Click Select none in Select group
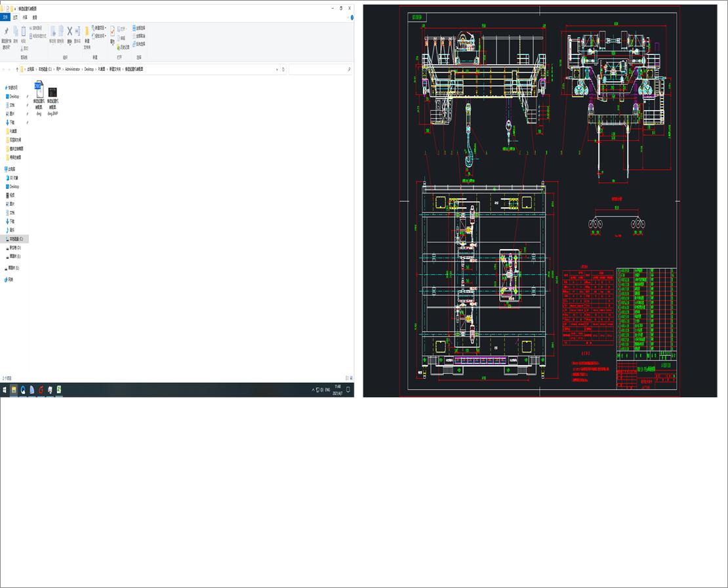This screenshot has width=728, height=588. [139, 36]
